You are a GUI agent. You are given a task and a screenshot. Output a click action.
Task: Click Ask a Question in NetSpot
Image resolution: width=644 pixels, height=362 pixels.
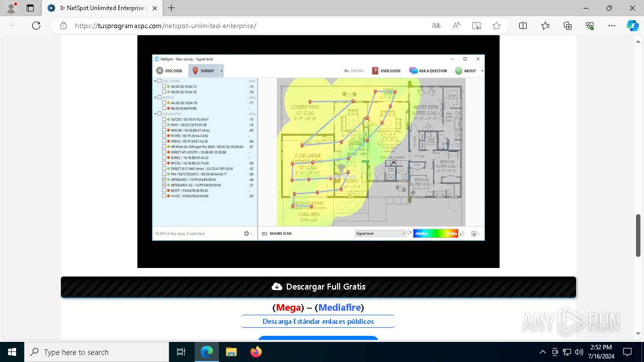click(x=428, y=71)
